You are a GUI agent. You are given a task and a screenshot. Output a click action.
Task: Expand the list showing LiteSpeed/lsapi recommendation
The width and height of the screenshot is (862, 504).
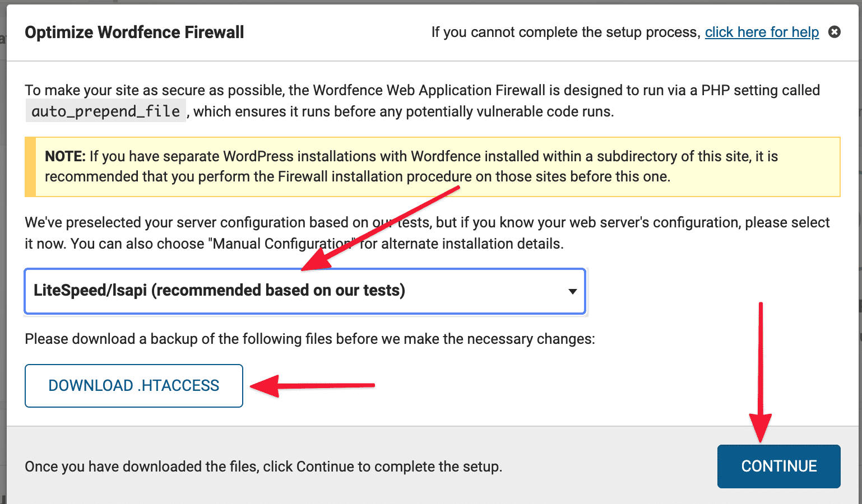pos(305,291)
